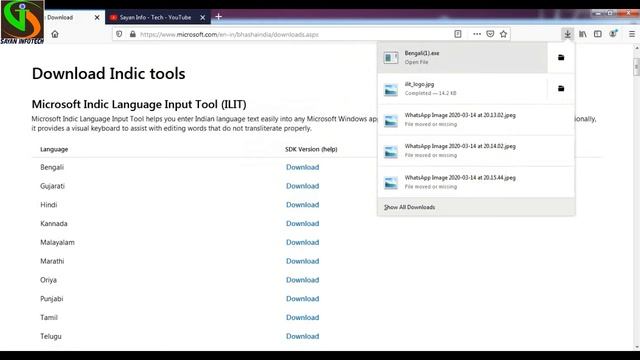The width and height of the screenshot is (640, 360).
Task: Download the Marathi input tool
Action: tap(302, 261)
